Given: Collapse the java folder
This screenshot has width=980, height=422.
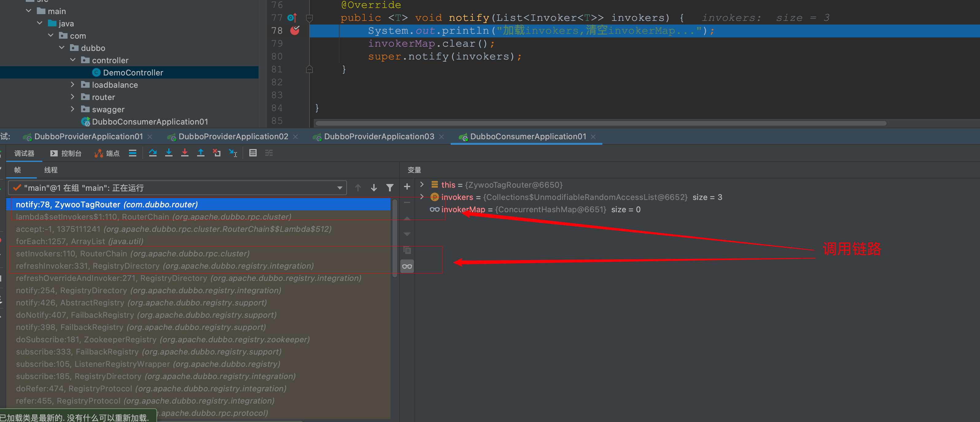Looking at the screenshot, I should (x=40, y=23).
